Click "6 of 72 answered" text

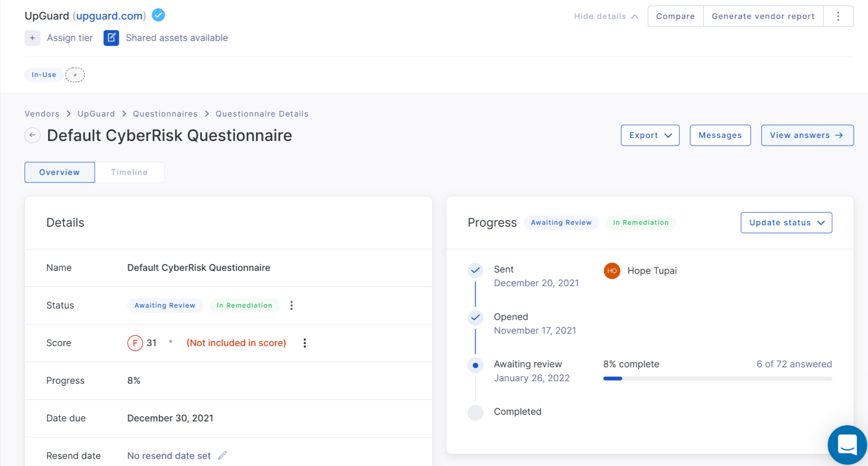794,364
